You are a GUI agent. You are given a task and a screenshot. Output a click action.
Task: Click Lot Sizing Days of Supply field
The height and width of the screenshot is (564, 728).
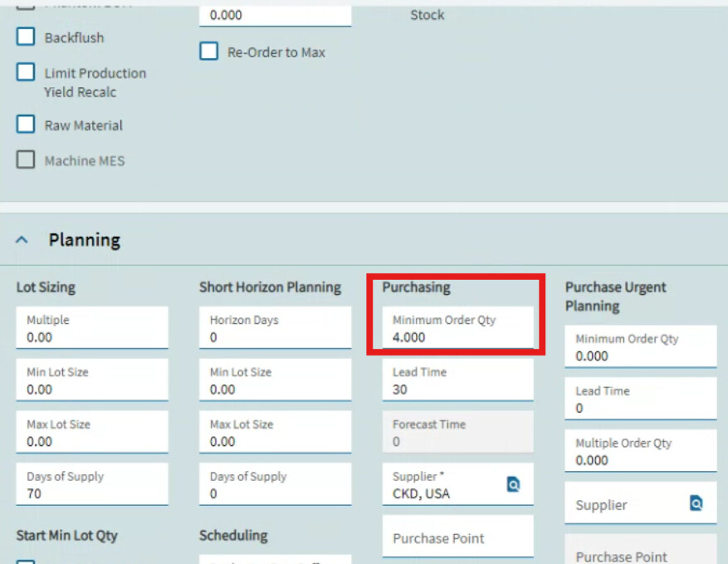tap(92, 484)
